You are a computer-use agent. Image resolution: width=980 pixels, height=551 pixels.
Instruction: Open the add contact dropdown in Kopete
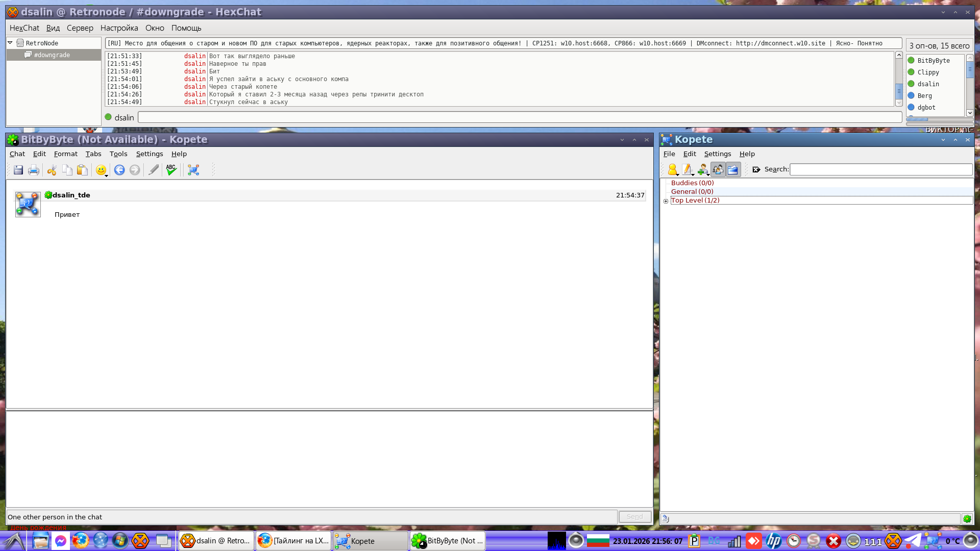click(703, 169)
